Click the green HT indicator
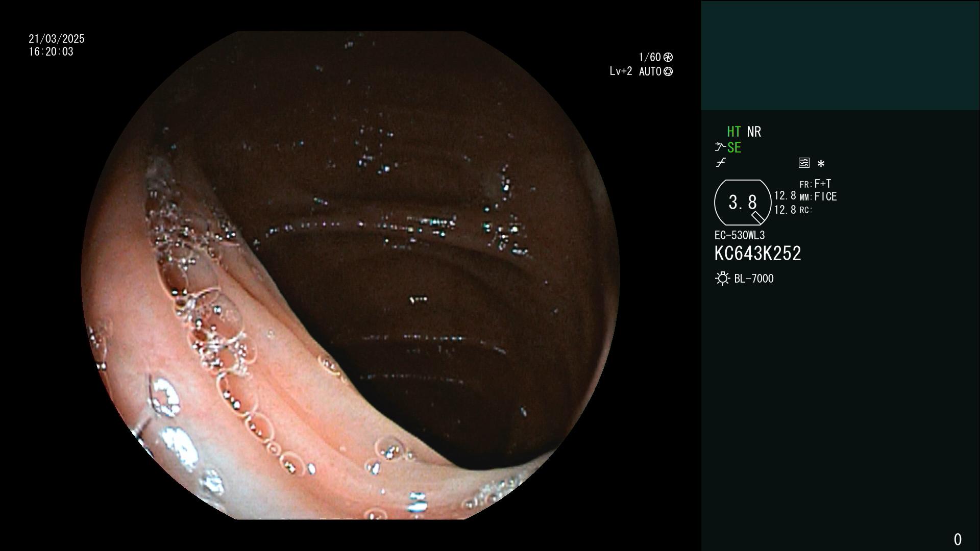 [734, 132]
